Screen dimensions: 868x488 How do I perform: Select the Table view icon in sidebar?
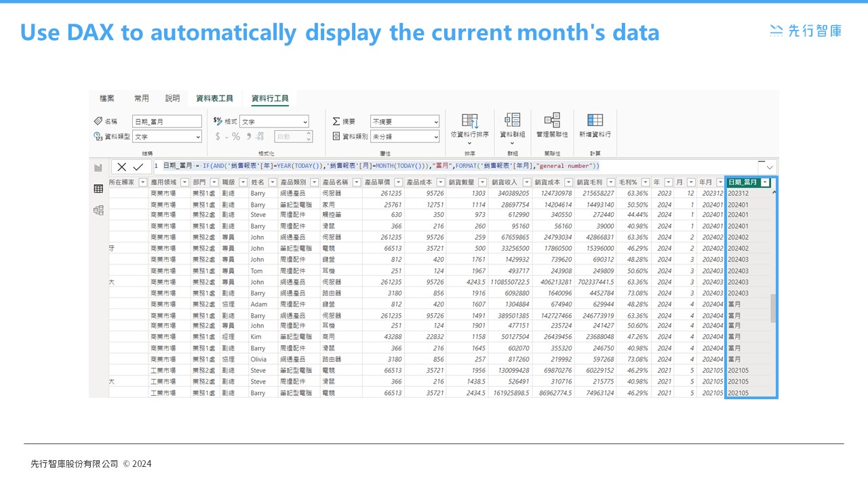(x=98, y=189)
